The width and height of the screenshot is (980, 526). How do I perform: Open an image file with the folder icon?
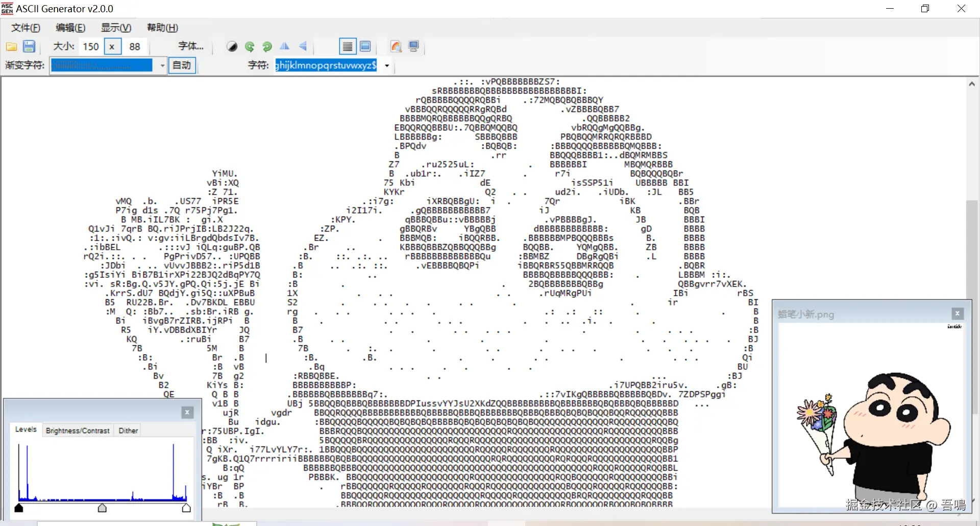click(x=11, y=47)
